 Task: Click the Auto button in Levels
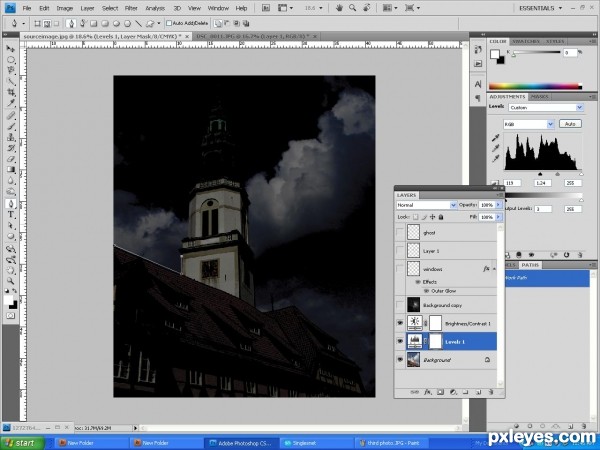pyautogui.click(x=570, y=124)
